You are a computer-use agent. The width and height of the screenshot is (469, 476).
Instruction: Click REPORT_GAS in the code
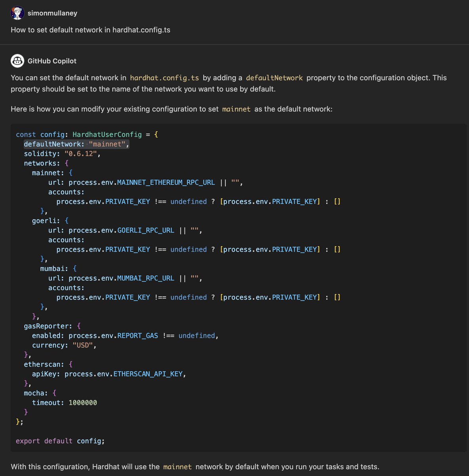click(x=138, y=336)
